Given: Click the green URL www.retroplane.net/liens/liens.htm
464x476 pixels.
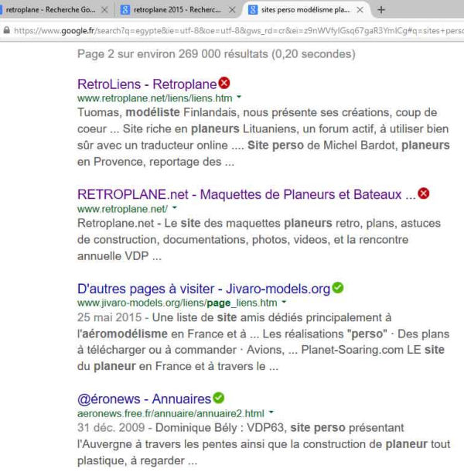Looking at the screenshot, I should [155, 98].
